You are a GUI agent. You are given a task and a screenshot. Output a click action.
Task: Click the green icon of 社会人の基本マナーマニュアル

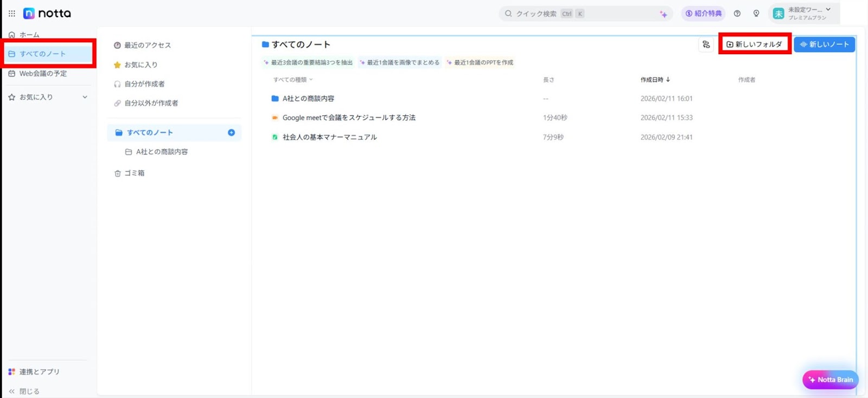pyautogui.click(x=275, y=137)
